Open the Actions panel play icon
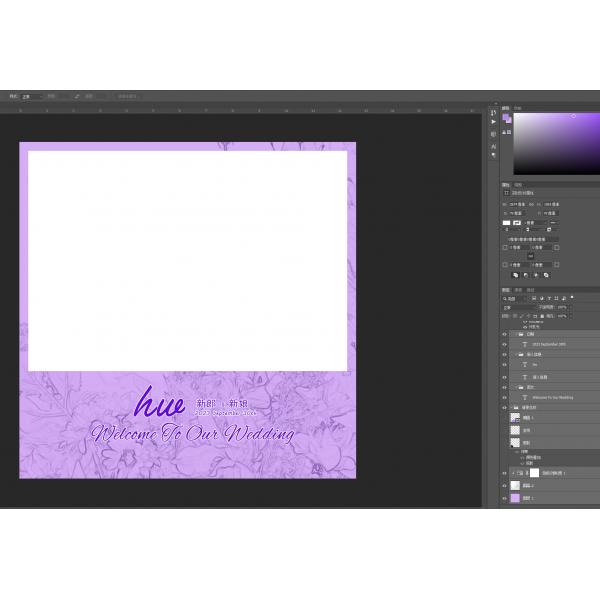The height and width of the screenshot is (600, 600). click(x=493, y=122)
